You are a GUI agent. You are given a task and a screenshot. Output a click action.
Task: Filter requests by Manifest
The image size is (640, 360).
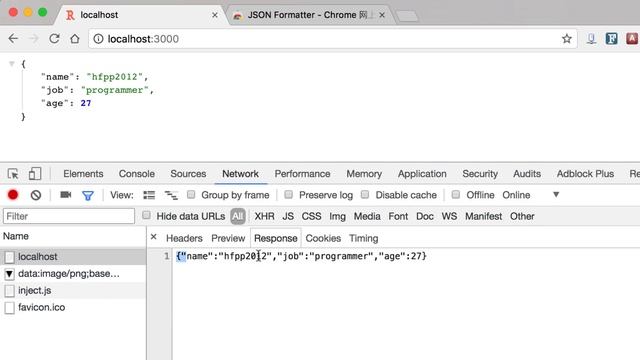point(484,216)
